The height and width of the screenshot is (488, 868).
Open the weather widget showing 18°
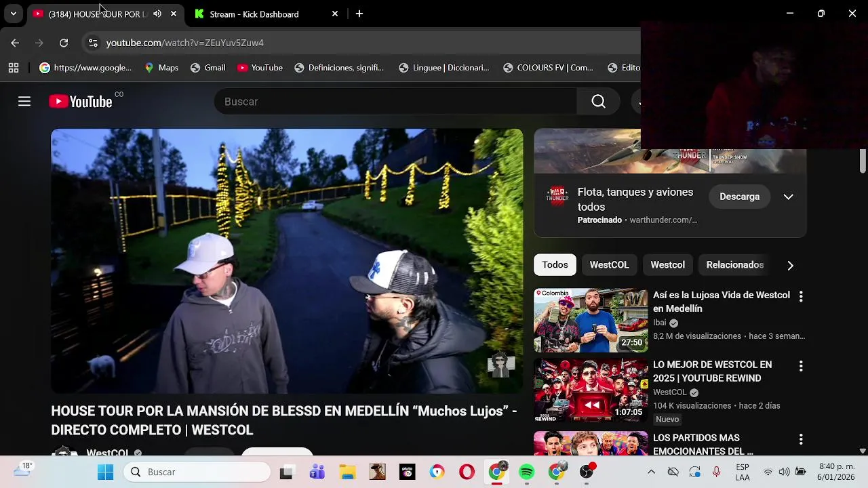[22, 470]
